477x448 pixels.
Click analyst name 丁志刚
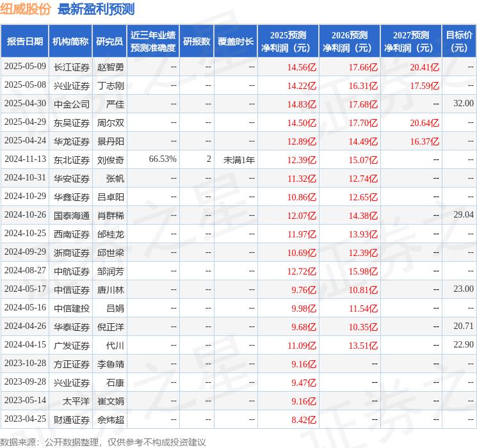(x=111, y=86)
